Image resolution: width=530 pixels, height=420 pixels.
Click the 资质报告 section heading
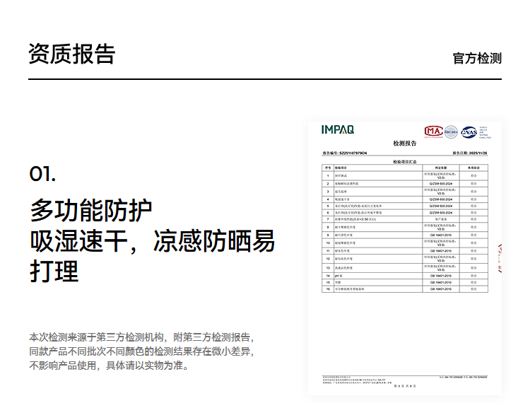72,54
